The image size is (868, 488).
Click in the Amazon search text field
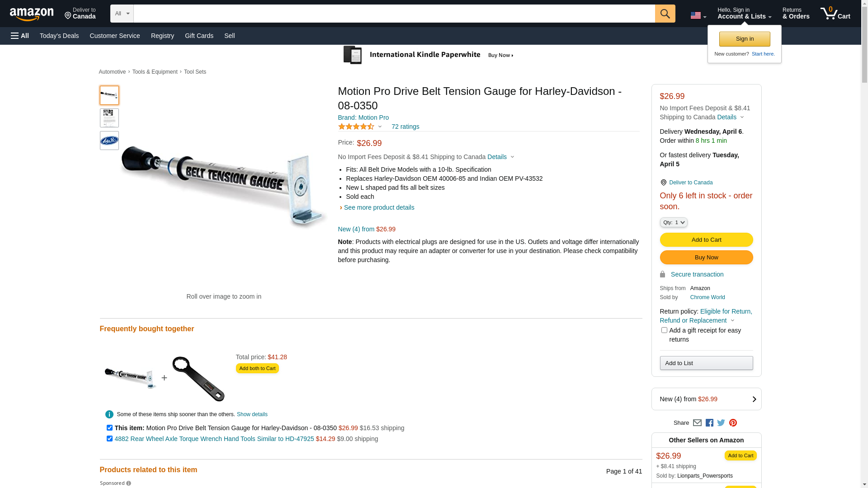coord(394,14)
